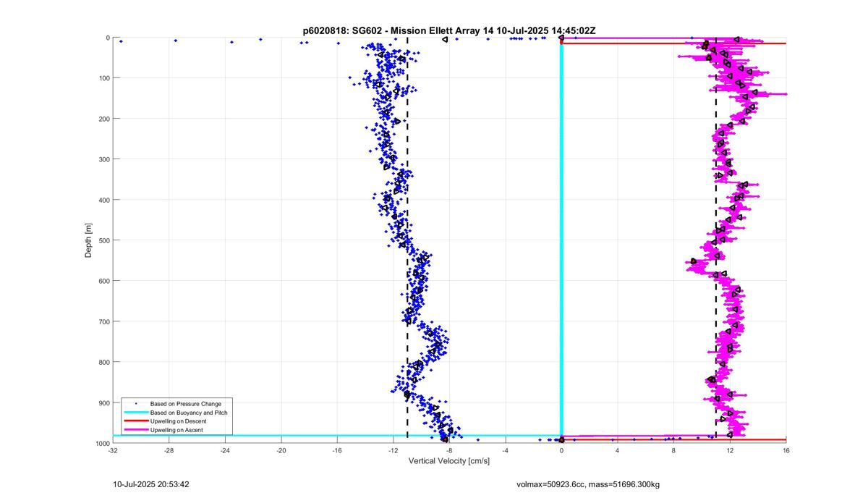Viewport: 868px width, 498px height.
Task: Click the '-28' velocity tick label
Action: coord(169,450)
